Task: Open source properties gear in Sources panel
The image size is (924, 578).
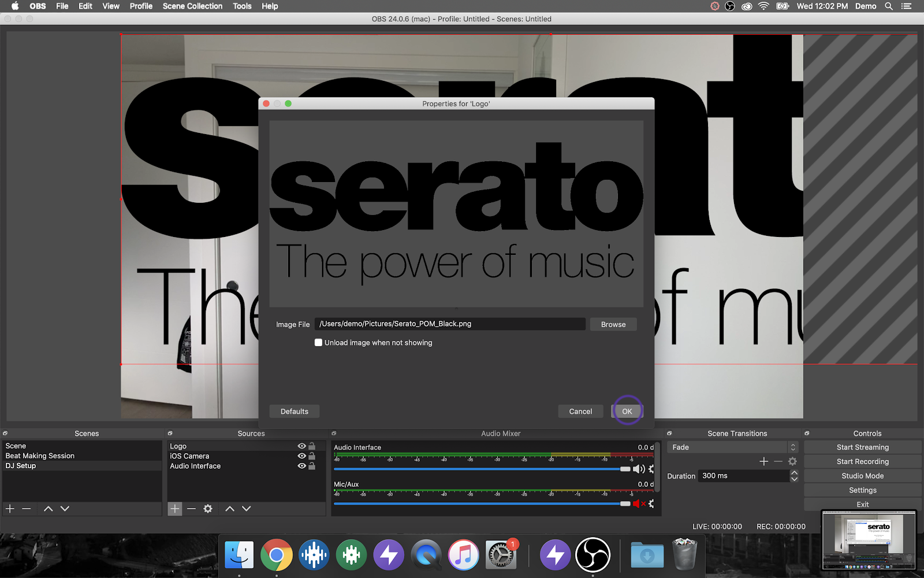Action: tap(208, 509)
